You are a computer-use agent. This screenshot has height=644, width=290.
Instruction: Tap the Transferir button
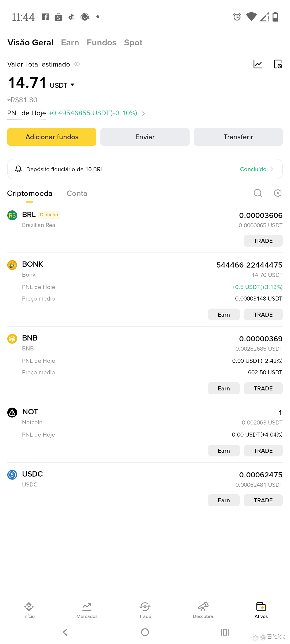click(x=238, y=137)
